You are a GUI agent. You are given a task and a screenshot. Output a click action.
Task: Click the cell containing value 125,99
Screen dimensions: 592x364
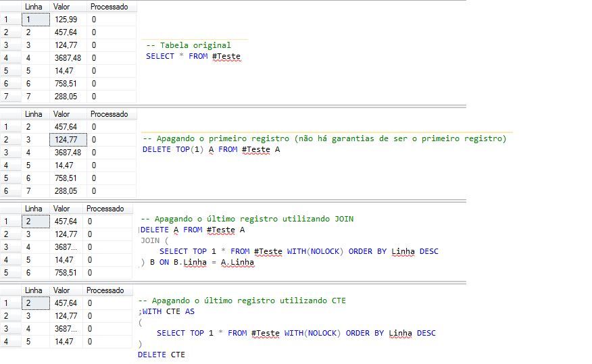tap(66, 20)
